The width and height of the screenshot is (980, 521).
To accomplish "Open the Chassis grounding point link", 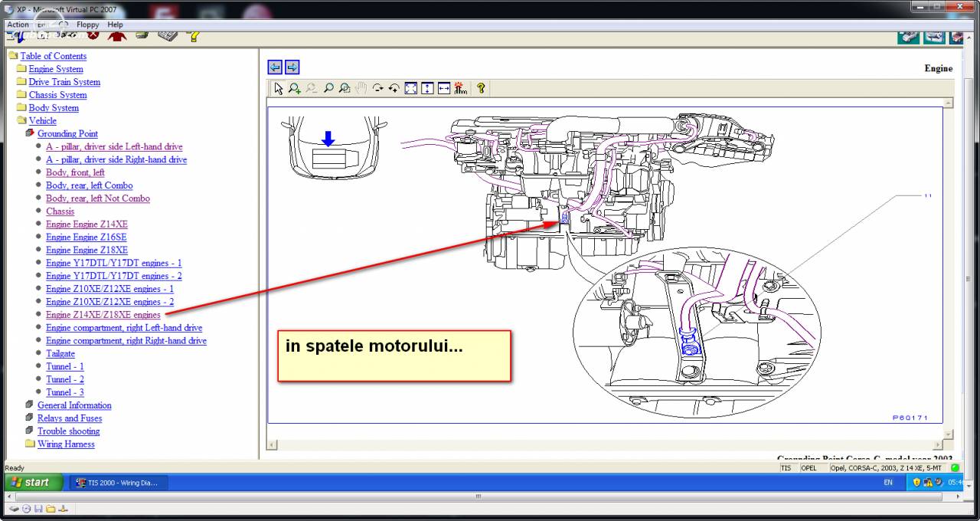I will tap(60, 211).
